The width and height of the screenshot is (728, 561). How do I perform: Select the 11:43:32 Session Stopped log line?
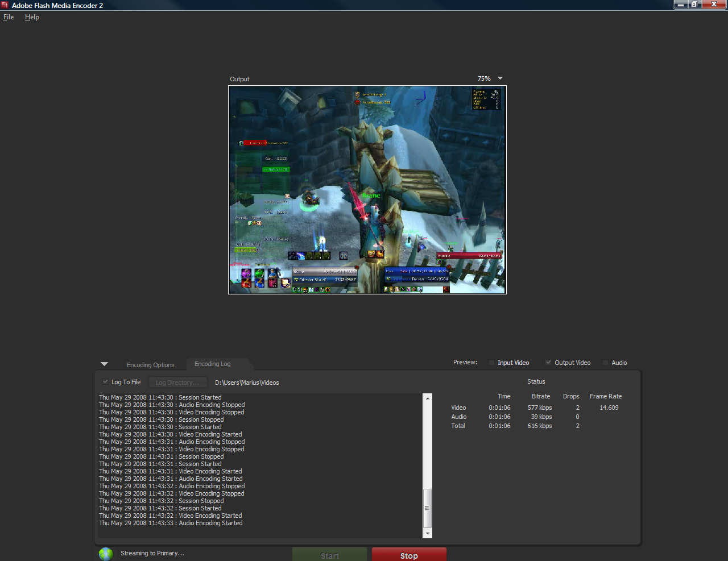pyautogui.click(x=162, y=501)
